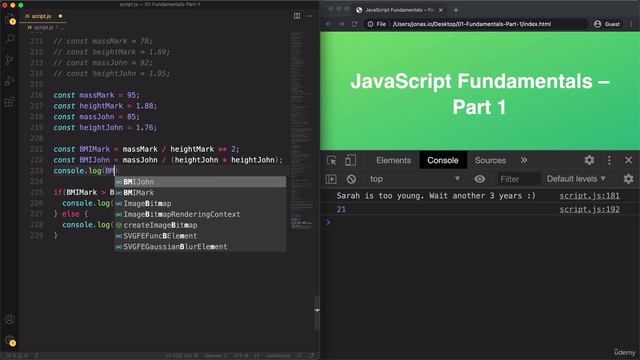Open the Search view in VS Code

tap(9, 39)
